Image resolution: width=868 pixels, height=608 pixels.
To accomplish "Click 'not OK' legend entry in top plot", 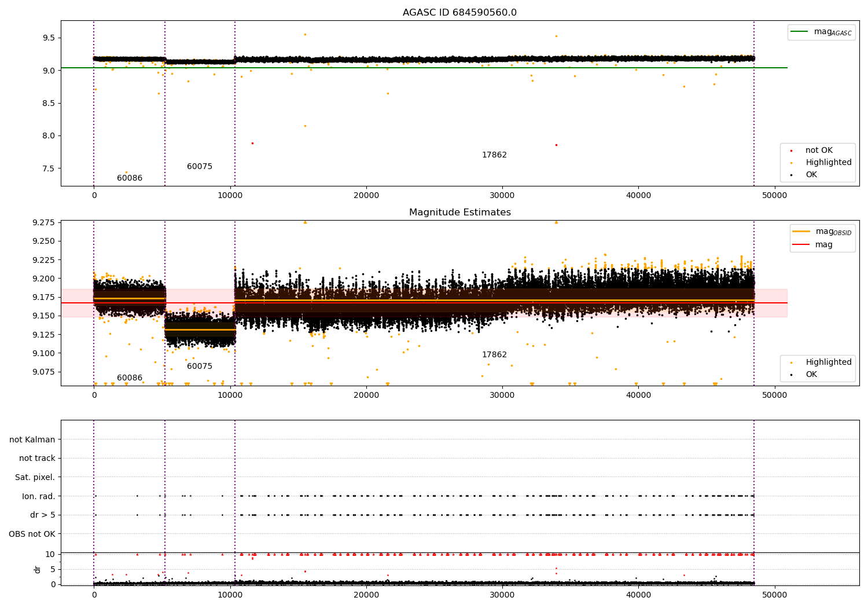I will pyautogui.click(x=818, y=151).
